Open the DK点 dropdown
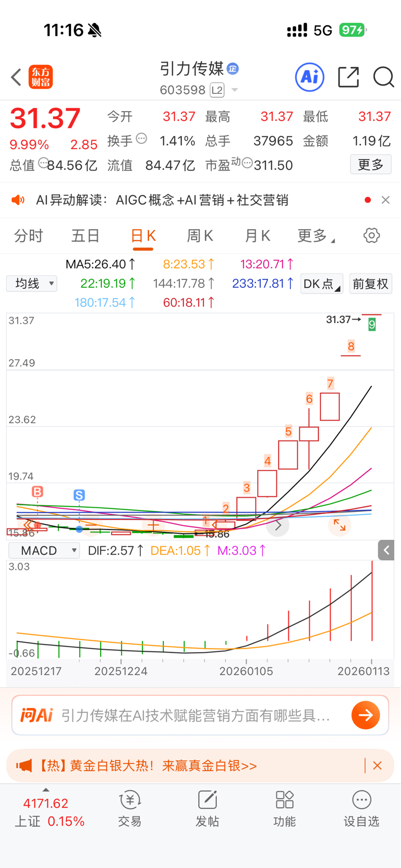Image resolution: width=401 pixels, height=868 pixels. point(322,284)
